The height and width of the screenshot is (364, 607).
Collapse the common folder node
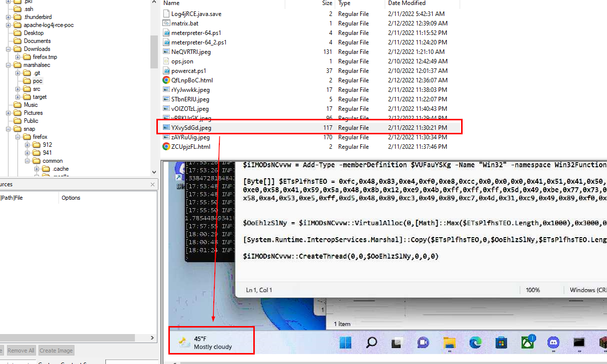(x=27, y=161)
